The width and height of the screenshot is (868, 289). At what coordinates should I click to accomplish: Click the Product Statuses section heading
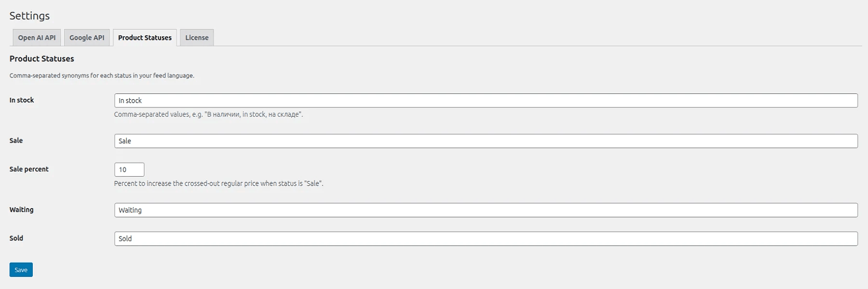tap(41, 58)
